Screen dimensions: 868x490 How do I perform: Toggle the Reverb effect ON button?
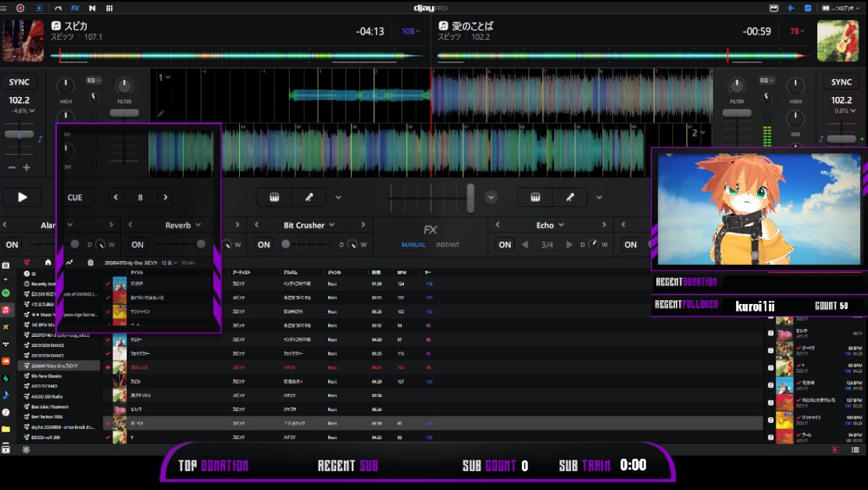(138, 244)
